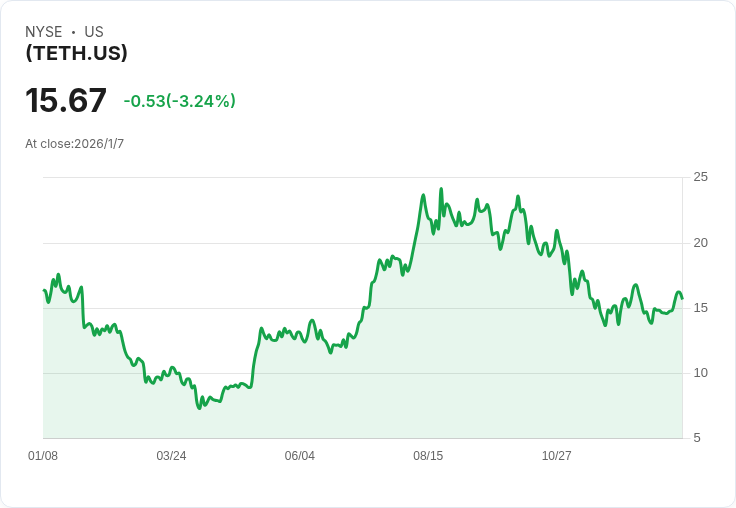The image size is (736, 508).
Task: Click the 25 price axis label
Action: [701, 177]
